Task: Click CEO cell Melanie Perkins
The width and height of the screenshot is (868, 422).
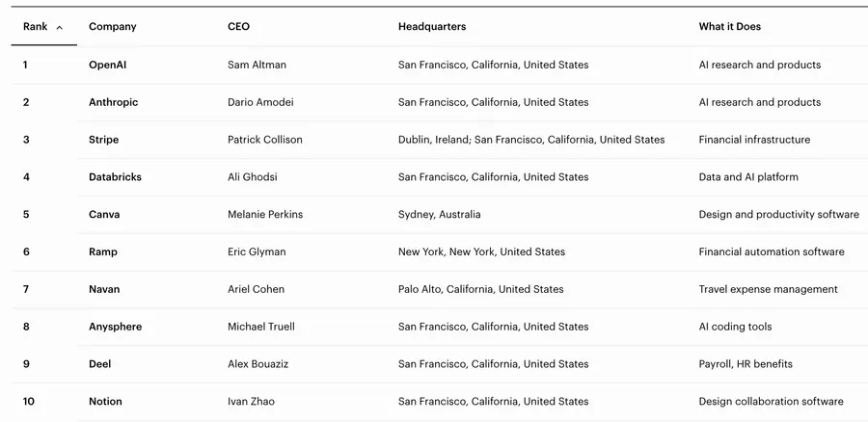Action: point(265,215)
